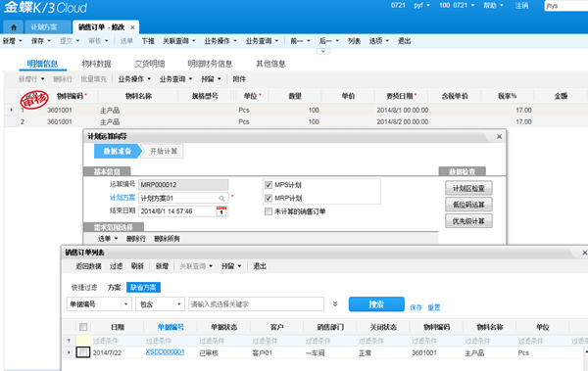Switch to the 其他信息 tab
Screen dimensions: 588x371
click(270, 64)
